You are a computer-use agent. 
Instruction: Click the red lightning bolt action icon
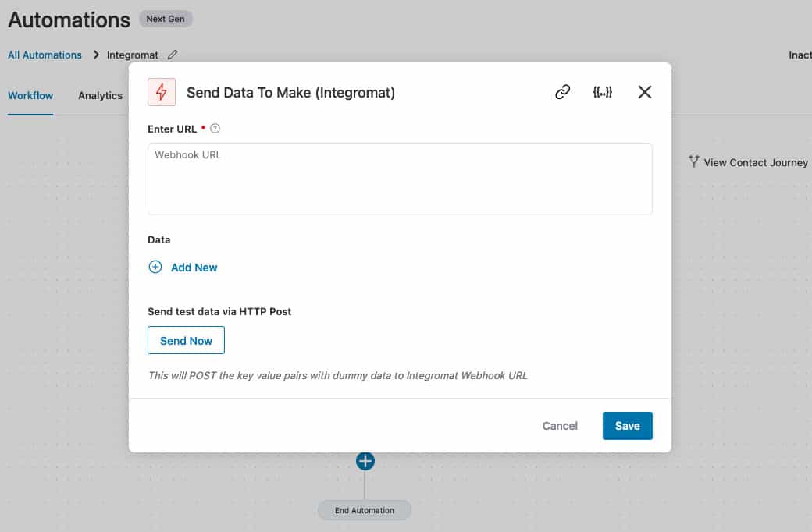(x=162, y=92)
